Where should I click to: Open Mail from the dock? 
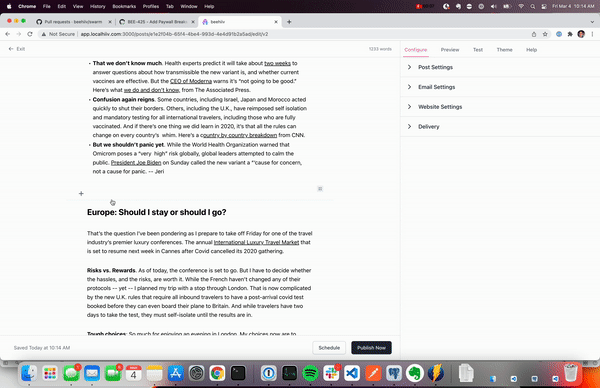tap(92, 373)
